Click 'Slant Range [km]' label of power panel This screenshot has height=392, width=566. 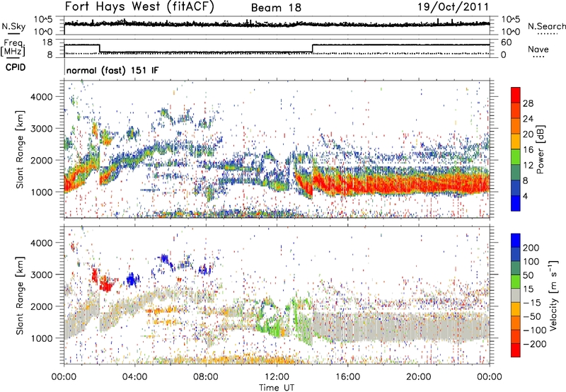click(20, 149)
